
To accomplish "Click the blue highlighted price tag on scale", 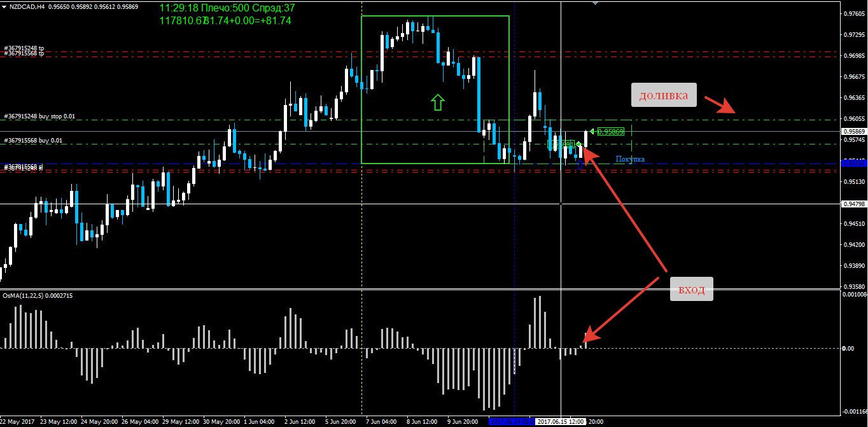I will (853, 164).
